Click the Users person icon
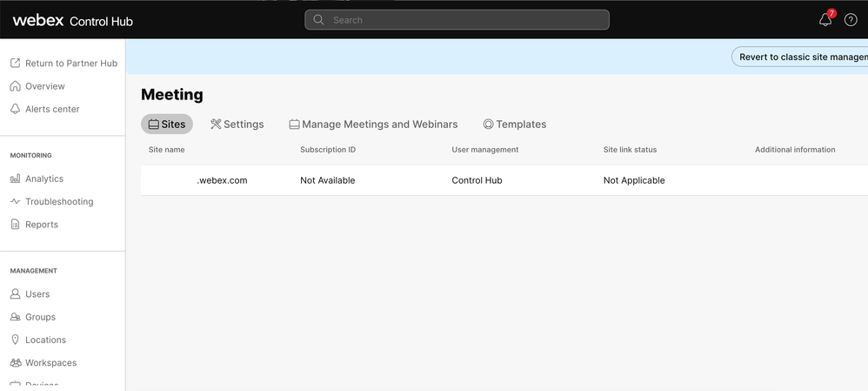The image size is (868, 391). click(15, 294)
